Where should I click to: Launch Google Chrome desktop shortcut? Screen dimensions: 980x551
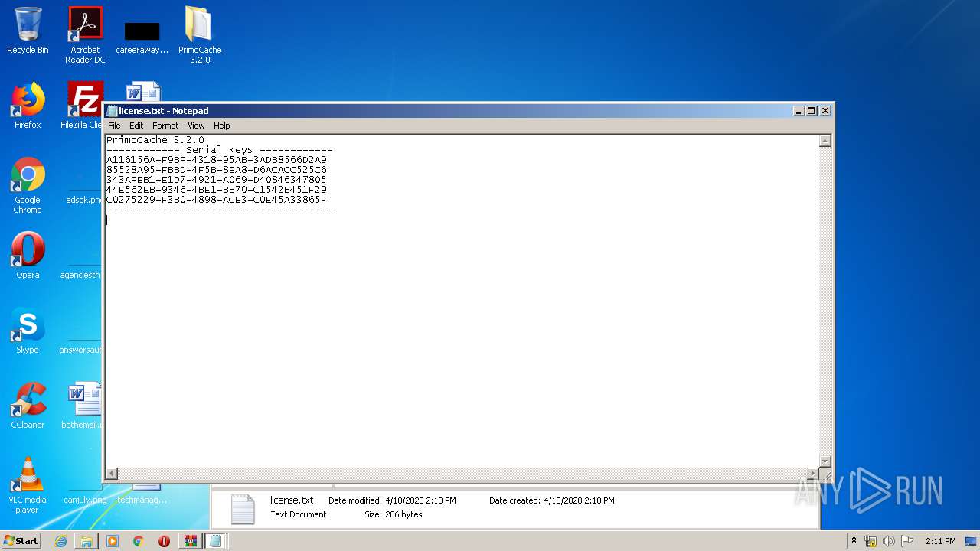28,186
